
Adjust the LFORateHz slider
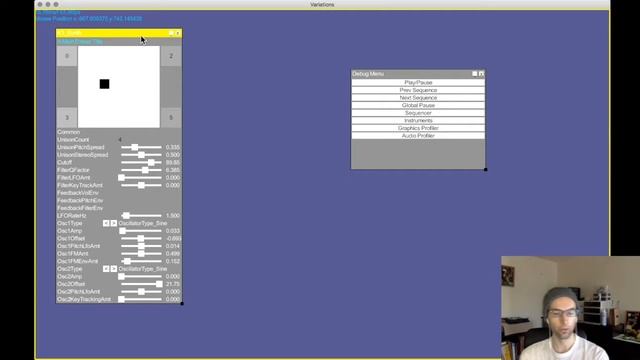pyautogui.click(x=141, y=216)
